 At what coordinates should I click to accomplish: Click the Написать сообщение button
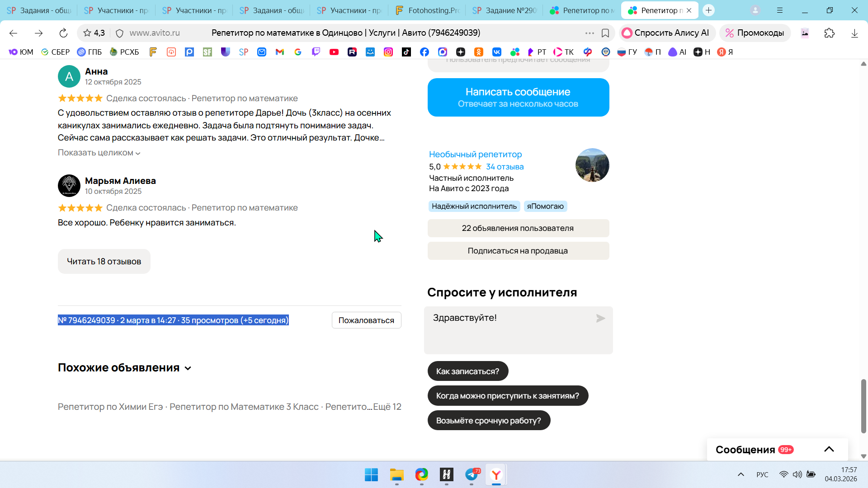pyautogui.click(x=518, y=97)
